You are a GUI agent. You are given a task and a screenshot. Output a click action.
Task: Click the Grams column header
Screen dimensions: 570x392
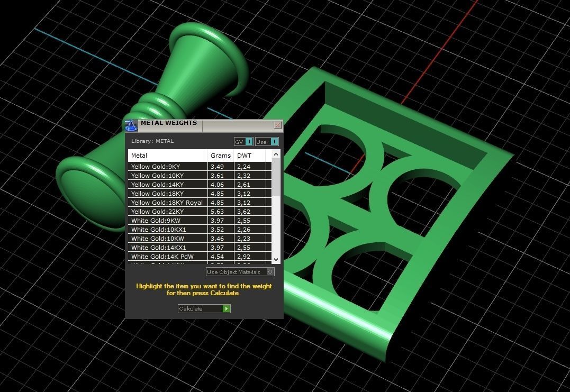tap(221, 156)
